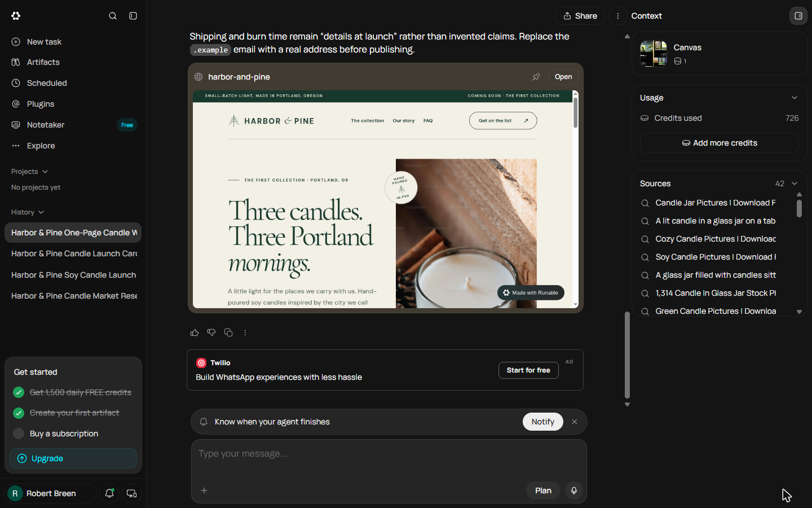Image resolution: width=812 pixels, height=508 pixels.
Task: Click the chat scrollbar thumb
Action: pyautogui.click(x=627, y=355)
